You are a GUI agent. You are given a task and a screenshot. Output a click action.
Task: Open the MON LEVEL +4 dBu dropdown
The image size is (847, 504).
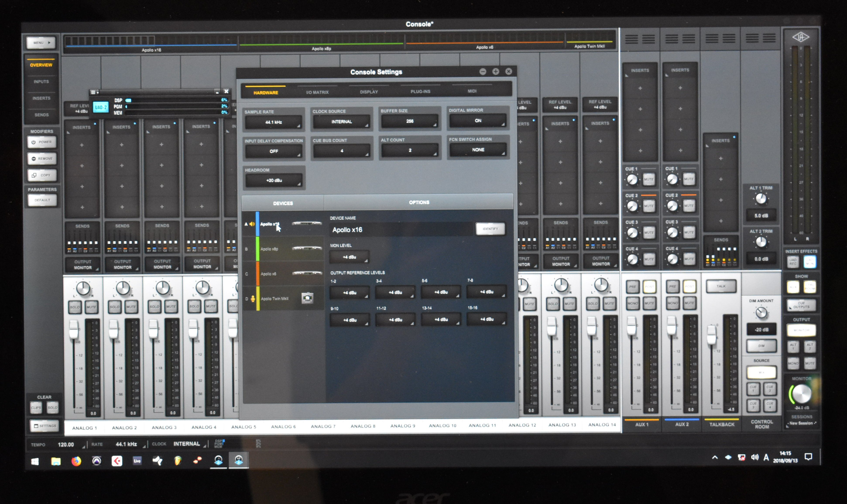pos(349,257)
